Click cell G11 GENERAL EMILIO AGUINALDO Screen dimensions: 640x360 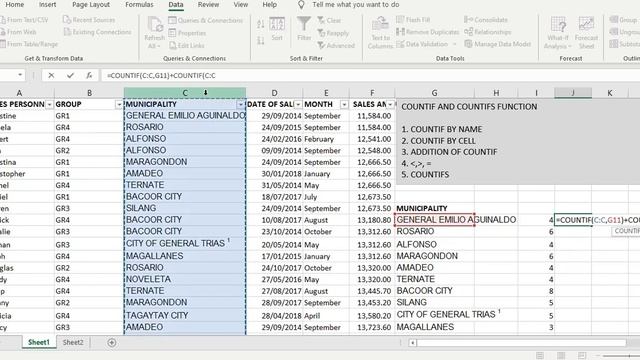[x=434, y=220]
